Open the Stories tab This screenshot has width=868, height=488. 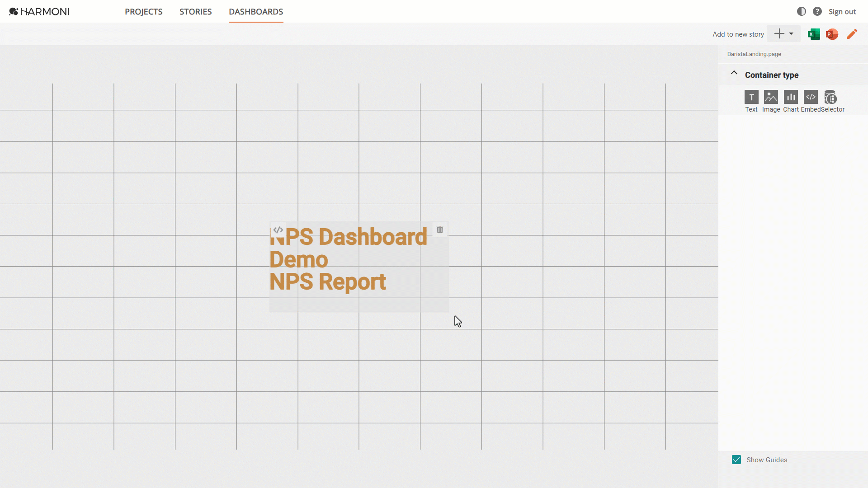(x=196, y=12)
